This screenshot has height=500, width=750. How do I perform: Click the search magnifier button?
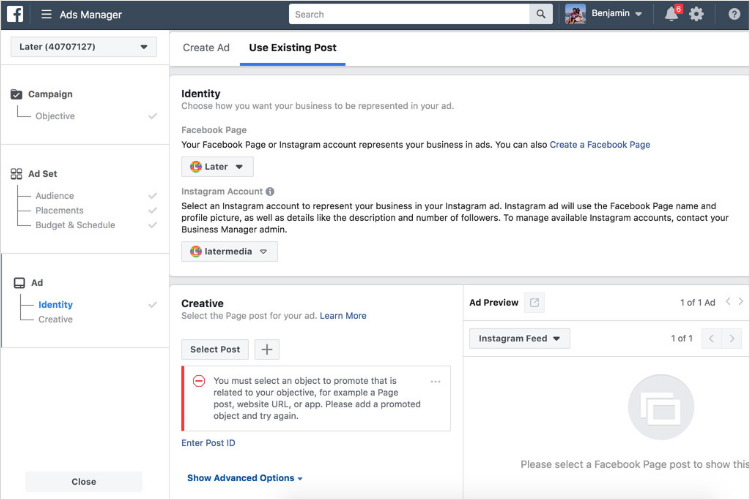[540, 14]
